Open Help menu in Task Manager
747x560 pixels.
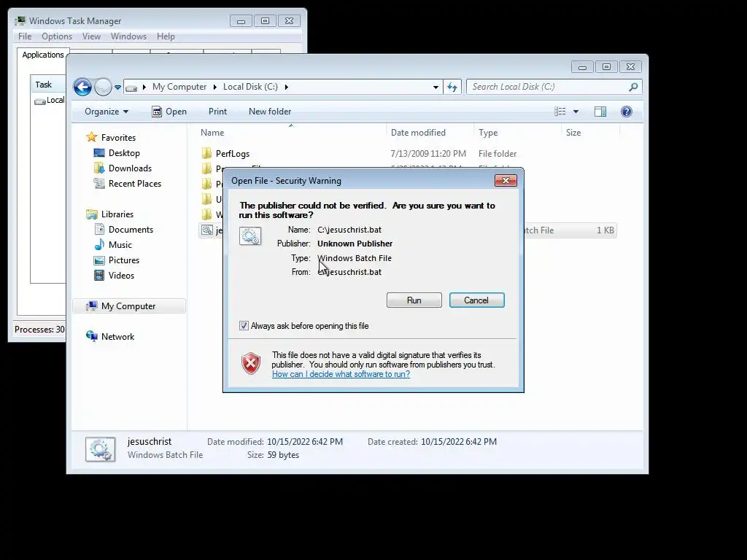coord(166,36)
